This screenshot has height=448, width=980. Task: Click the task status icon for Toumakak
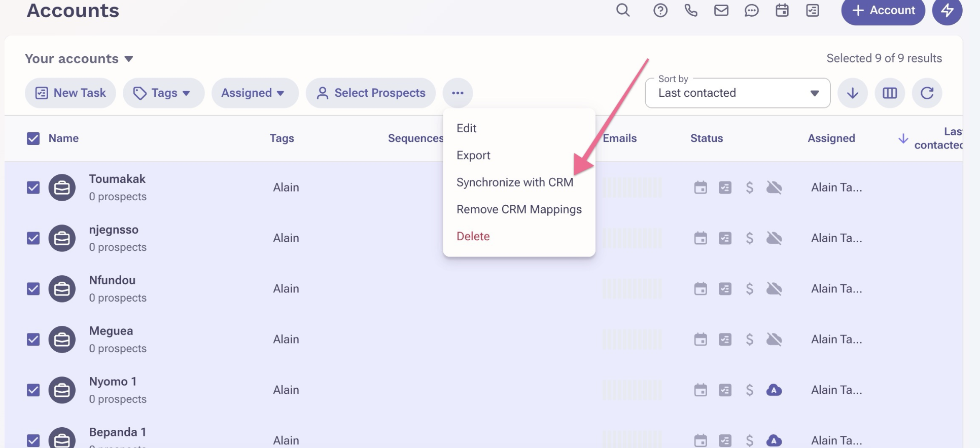click(725, 188)
